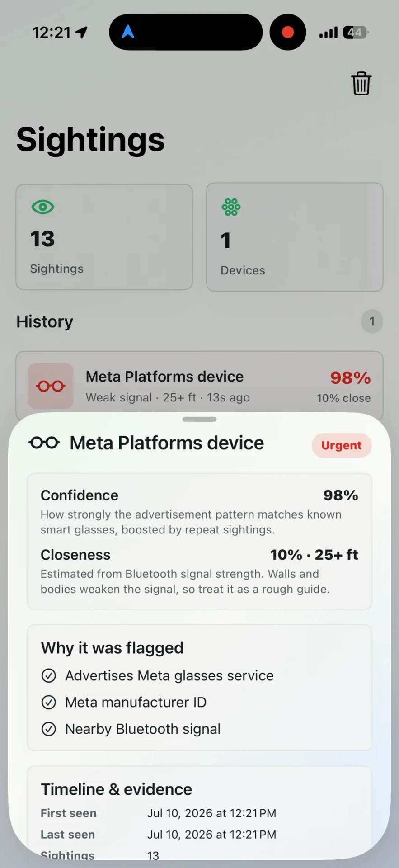Tap the red glasses icon in History
399x868 pixels.
[x=51, y=386]
